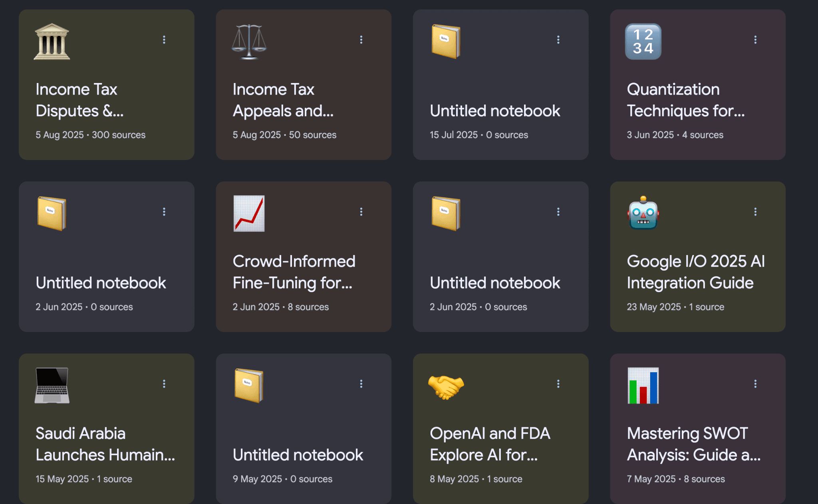Click the 300 sources label on Income Tax Disputes

(118, 135)
